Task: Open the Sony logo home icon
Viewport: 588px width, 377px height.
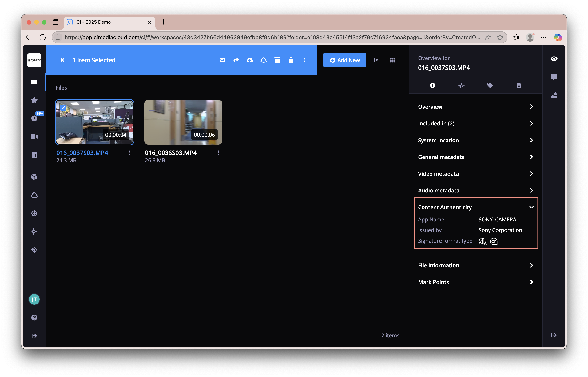Action: 34,60
